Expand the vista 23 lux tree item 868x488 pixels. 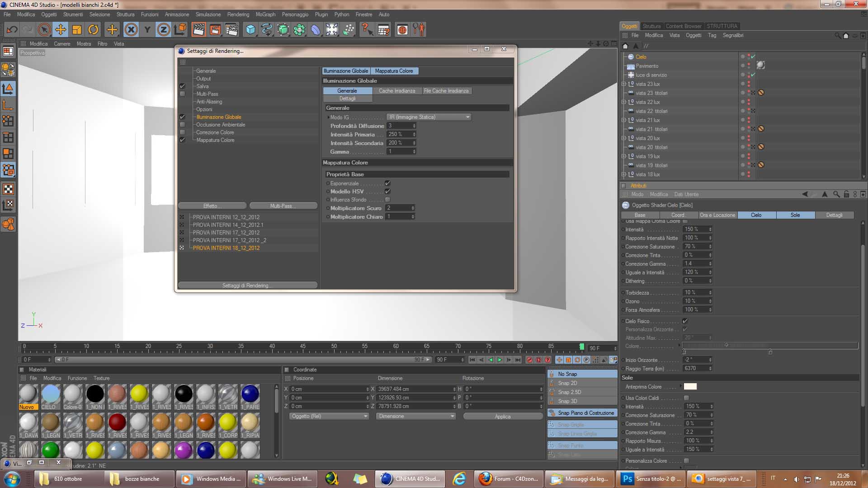point(624,84)
